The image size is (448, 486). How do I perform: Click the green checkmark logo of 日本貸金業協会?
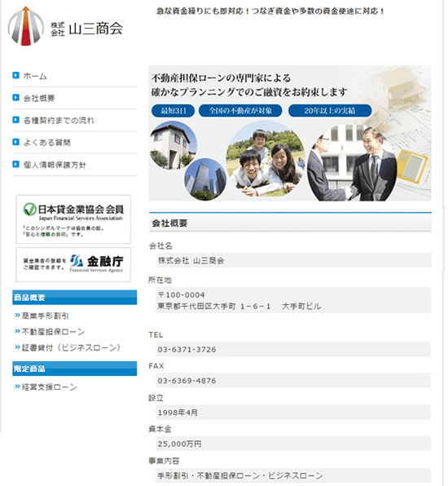[29, 210]
